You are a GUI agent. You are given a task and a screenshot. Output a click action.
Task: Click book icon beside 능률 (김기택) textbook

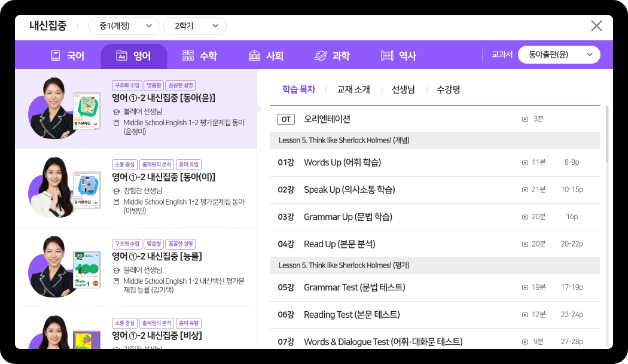click(116, 282)
